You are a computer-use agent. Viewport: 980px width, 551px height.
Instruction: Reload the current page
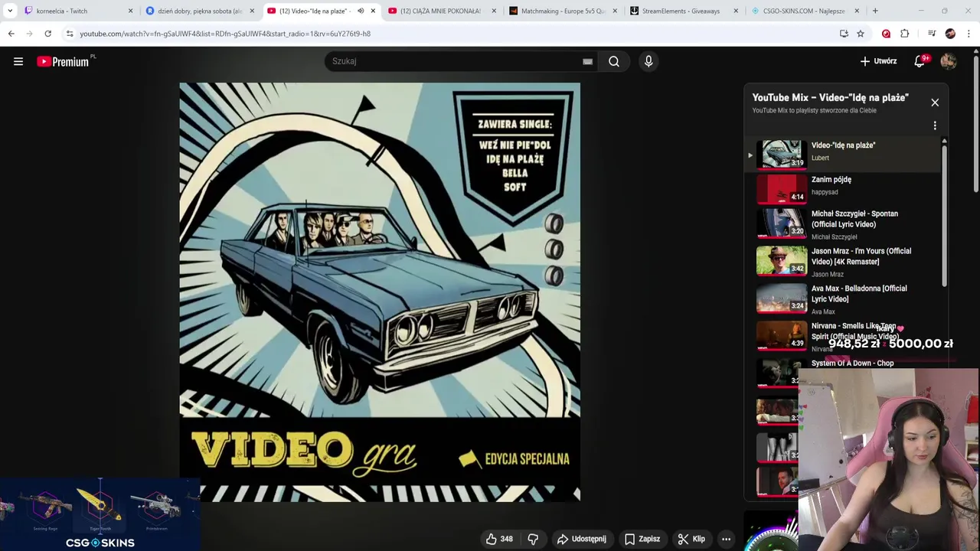(x=47, y=34)
